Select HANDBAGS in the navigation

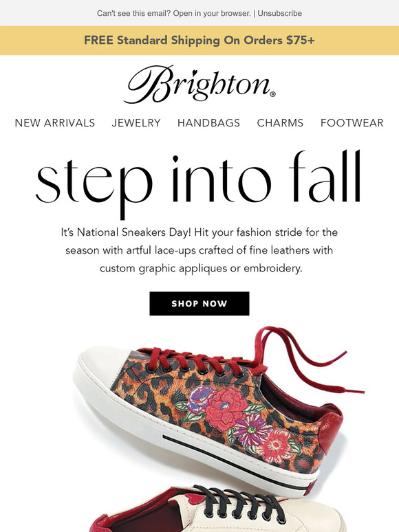pyautogui.click(x=209, y=123)
